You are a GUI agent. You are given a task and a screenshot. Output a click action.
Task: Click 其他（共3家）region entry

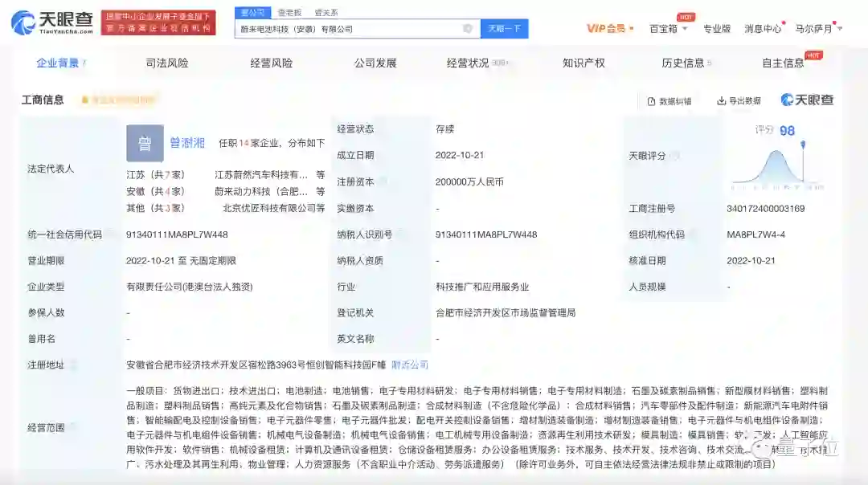point(156,208)
